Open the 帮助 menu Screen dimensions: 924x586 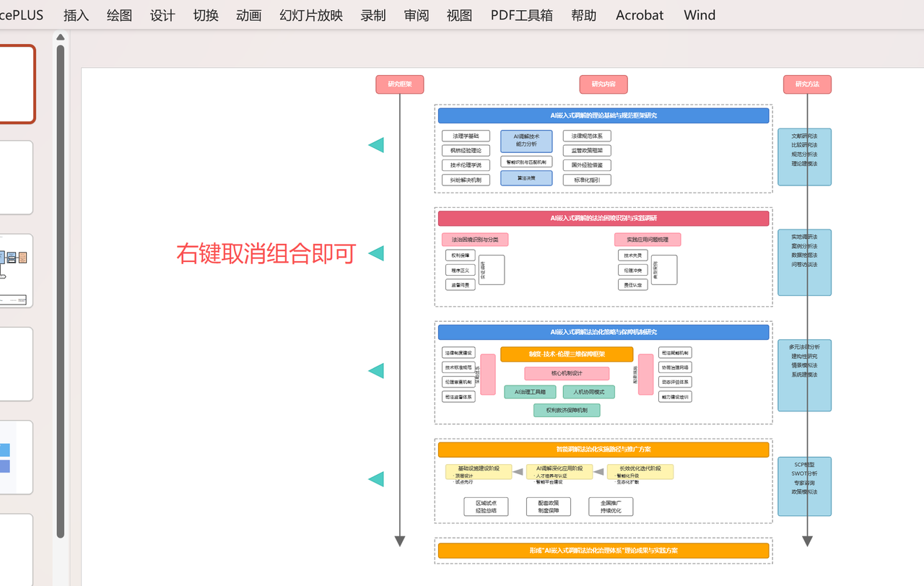pyautogui.click(x=583, y=15)
